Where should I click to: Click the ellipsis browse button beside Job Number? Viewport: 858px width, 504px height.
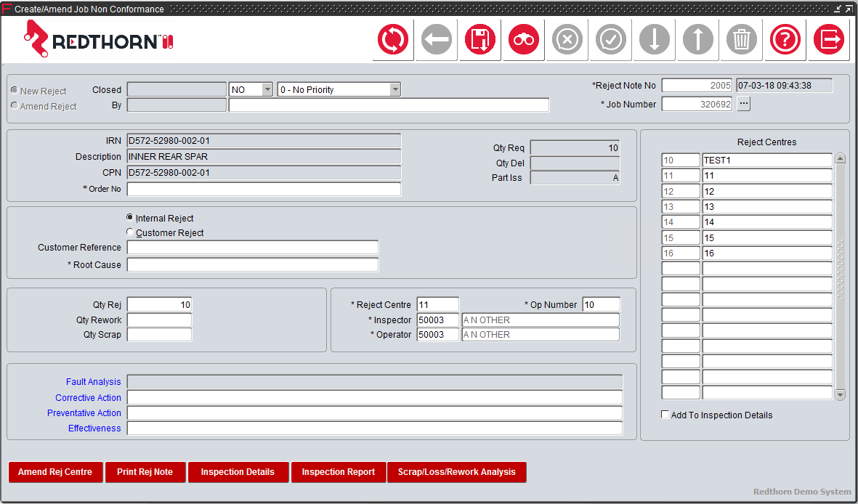[743, 103]
